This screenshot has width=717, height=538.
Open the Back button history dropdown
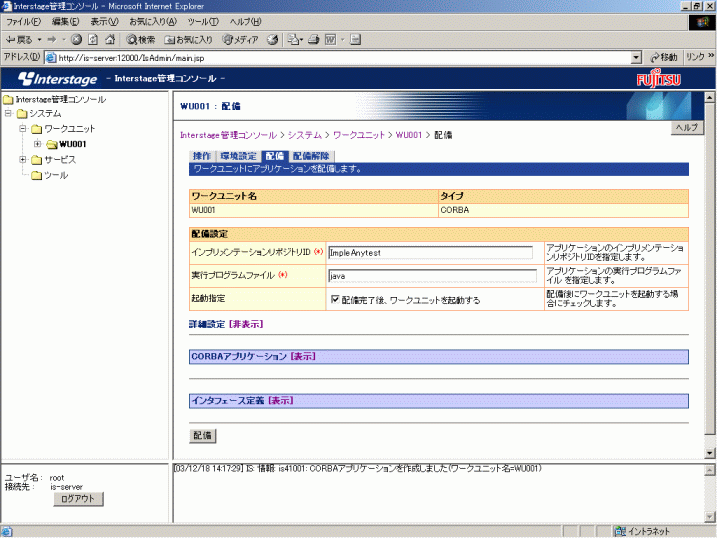[39, 40]
